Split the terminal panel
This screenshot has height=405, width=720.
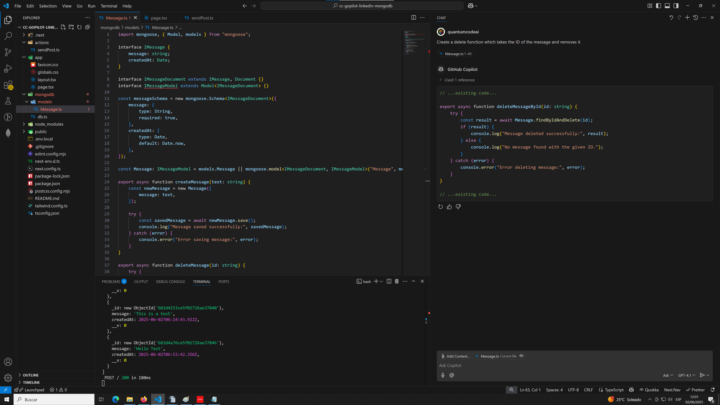388,281
